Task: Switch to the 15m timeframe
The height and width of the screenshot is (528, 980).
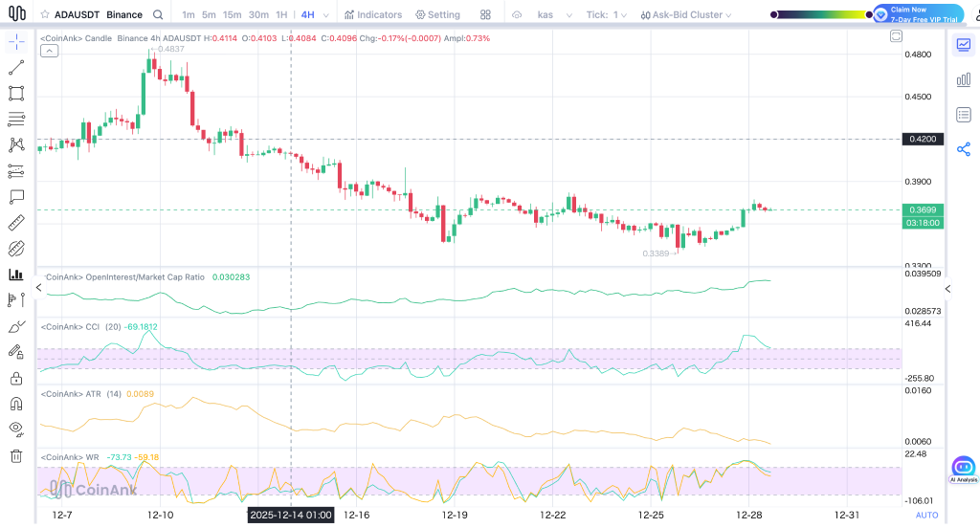Action: pos(232,15)
